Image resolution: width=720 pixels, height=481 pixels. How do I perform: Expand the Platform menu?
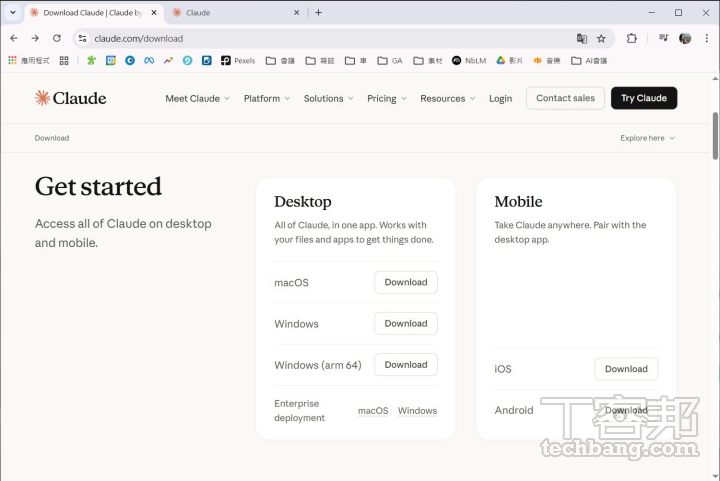267,99
